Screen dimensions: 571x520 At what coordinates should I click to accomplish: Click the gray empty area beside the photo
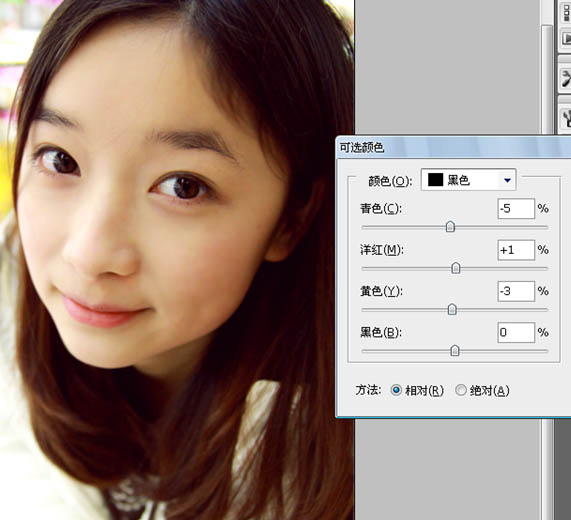[448, 67]
